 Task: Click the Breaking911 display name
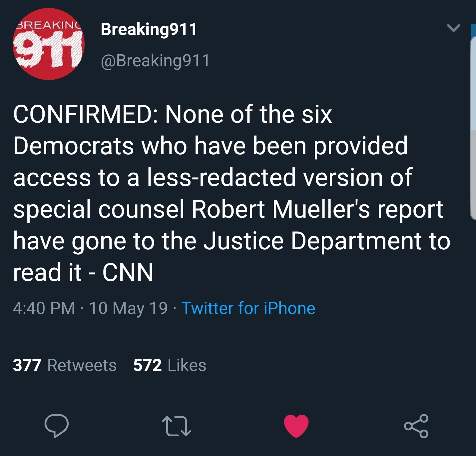point(149,29)
